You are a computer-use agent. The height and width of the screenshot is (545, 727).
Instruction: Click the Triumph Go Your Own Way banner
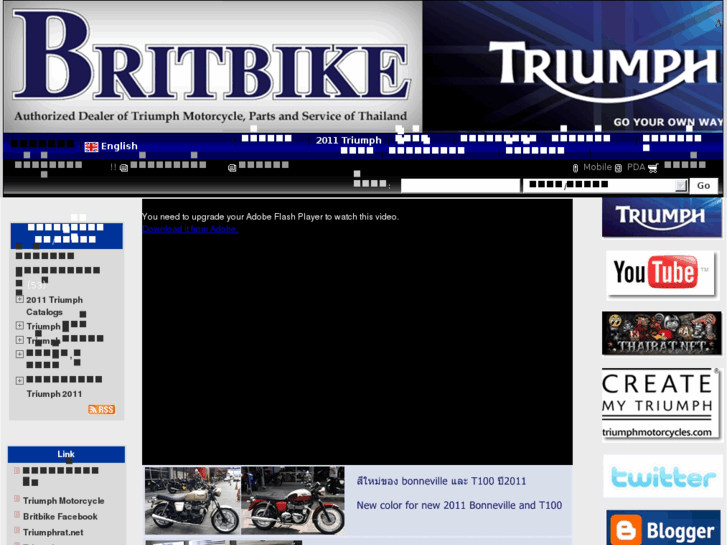tap(573, 66)
